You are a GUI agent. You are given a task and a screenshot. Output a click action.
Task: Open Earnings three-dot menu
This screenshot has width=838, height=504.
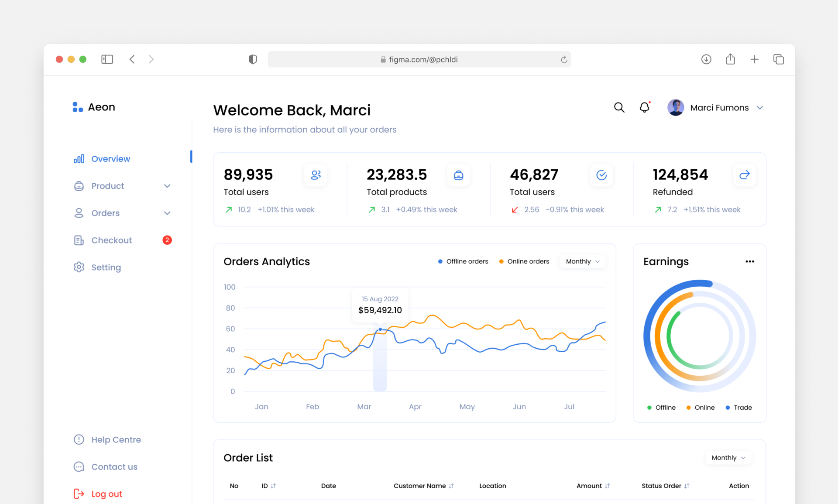[x=749, y=261]
